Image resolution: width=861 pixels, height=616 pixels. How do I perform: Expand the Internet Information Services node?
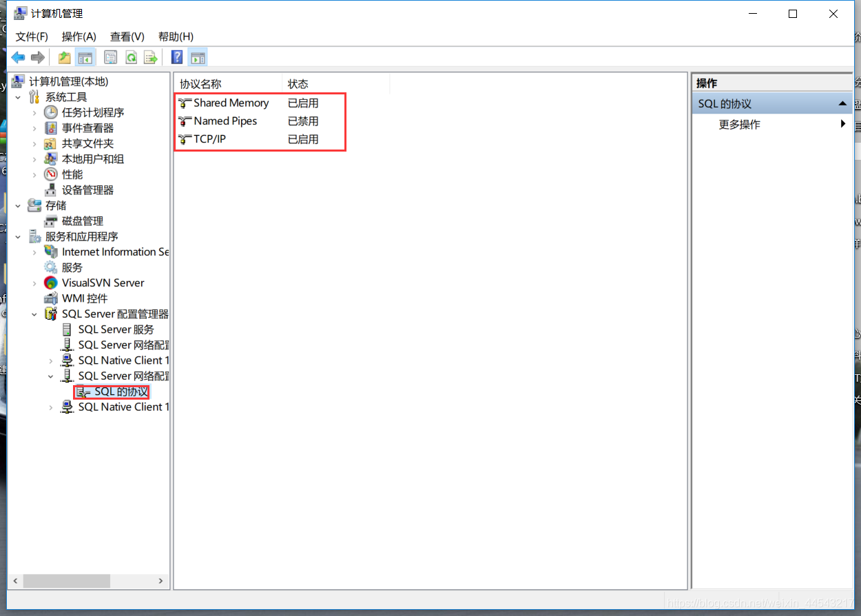[34, 252]
